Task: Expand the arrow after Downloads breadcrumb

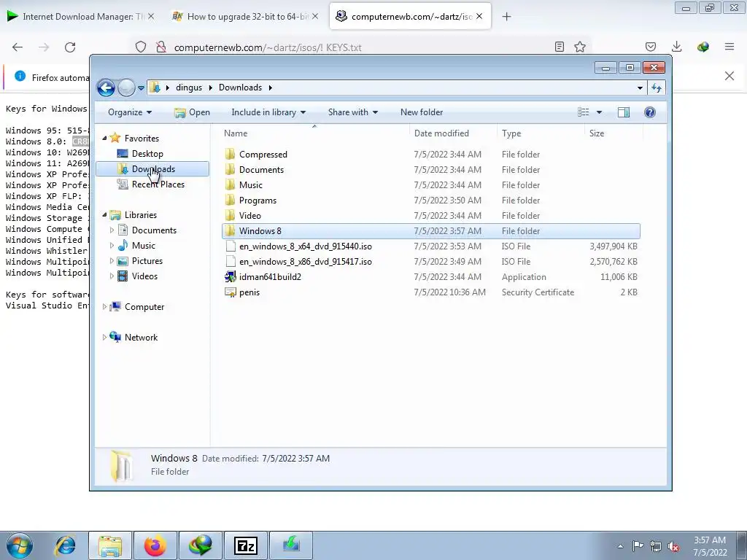Action: pos(271,87)
